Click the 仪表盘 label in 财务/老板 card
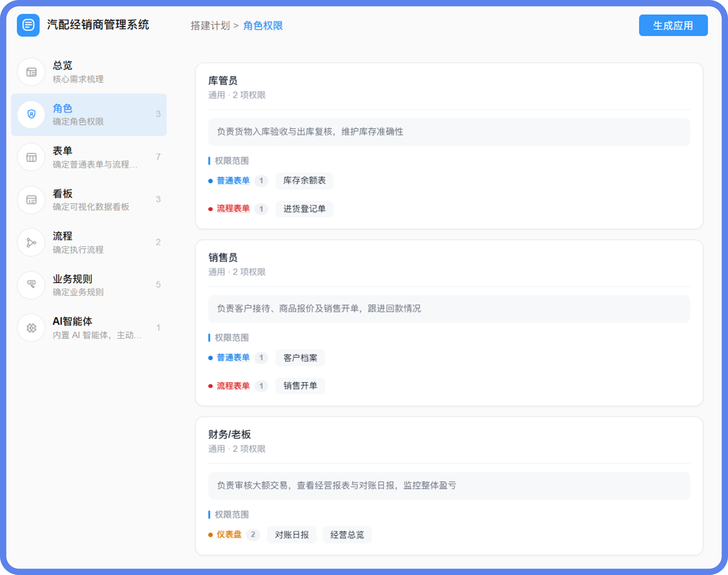 tap(229, 535)
